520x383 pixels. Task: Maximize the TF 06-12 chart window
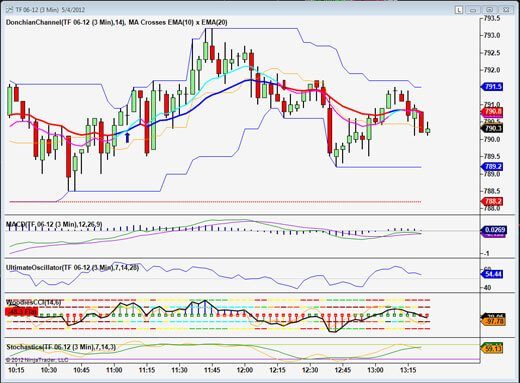click(489, 10)
